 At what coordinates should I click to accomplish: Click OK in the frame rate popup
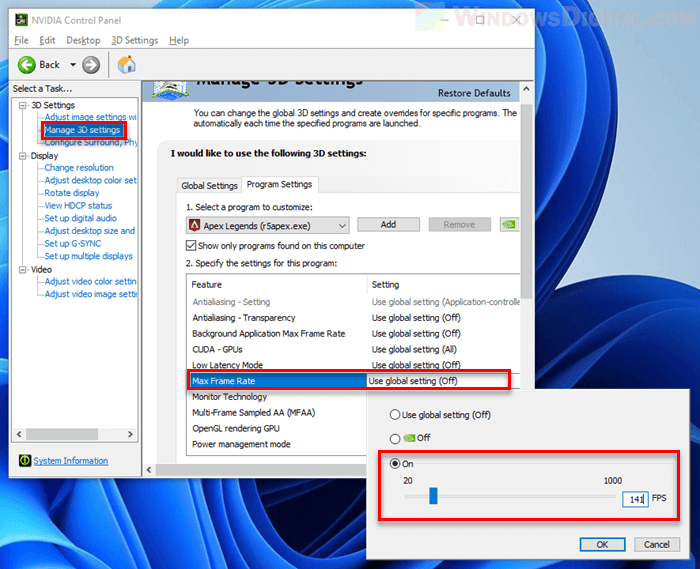pyautogui.click(x=602, y=544)
